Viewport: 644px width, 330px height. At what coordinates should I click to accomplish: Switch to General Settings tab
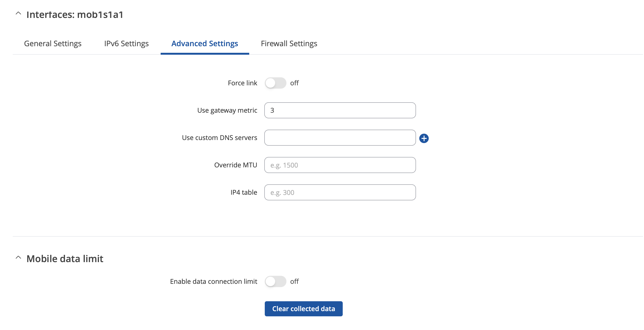point(53,44)
